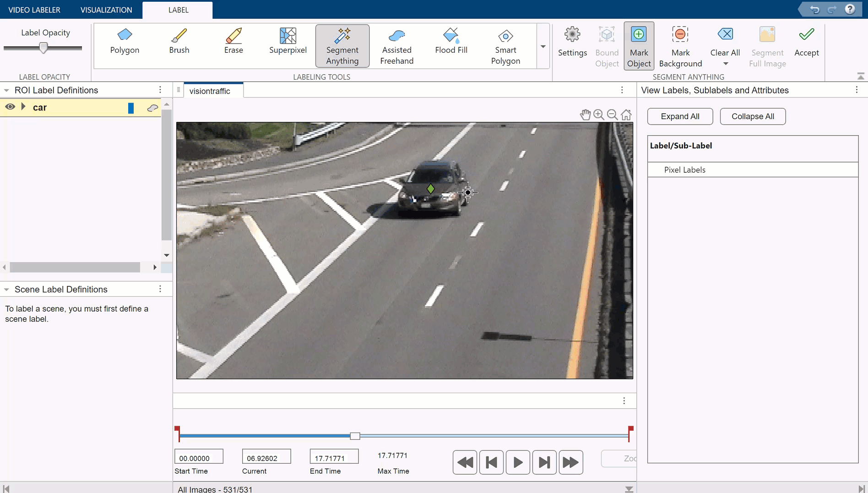Select the Polygon labeling tool

(125, 41)
